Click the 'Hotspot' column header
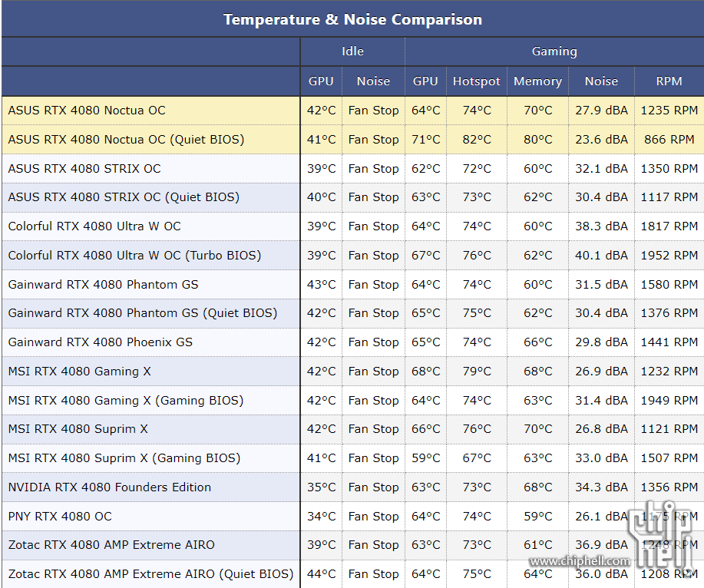The width and height of the screenshot is (704, 588). [476, 81]
